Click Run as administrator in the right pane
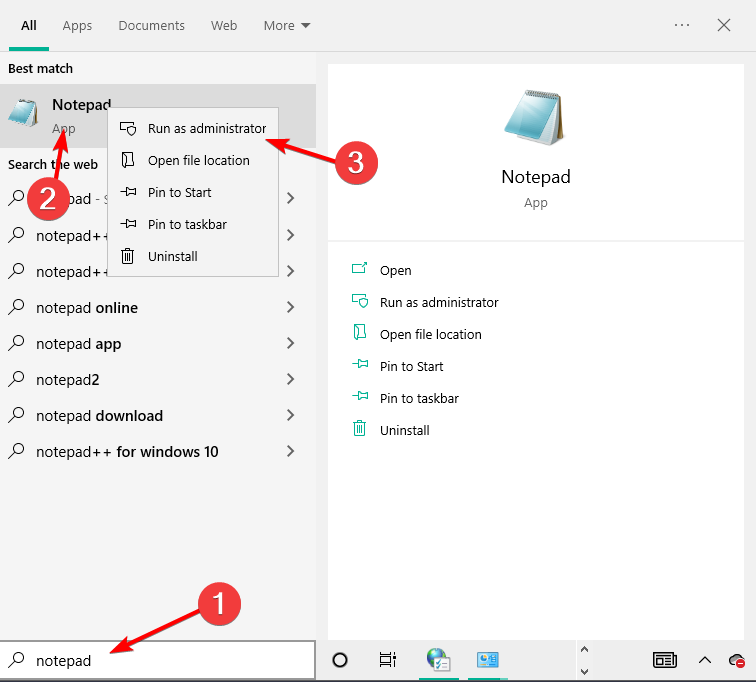 pyautogui.click(x=439, y=302)
